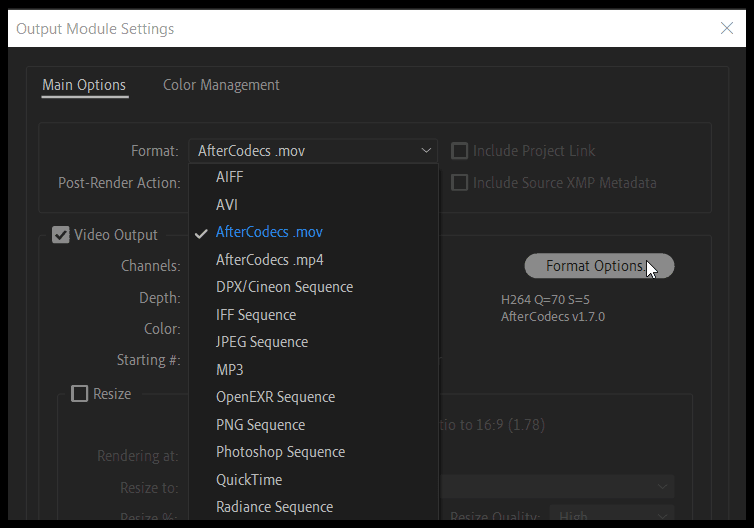
Task: Pick DPX/Cineon Sequence format
Action: pyautogui.click(x=314, y=287)
